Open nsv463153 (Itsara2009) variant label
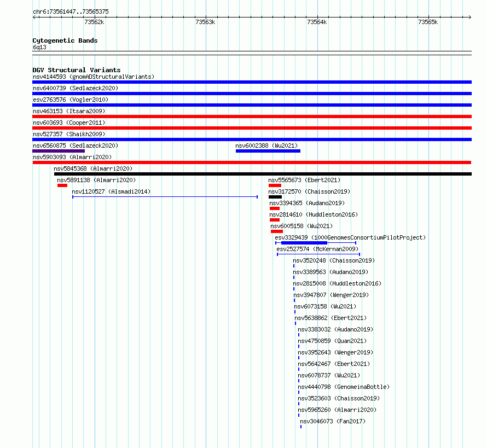 pyautogui.click(x=69, y=111)
